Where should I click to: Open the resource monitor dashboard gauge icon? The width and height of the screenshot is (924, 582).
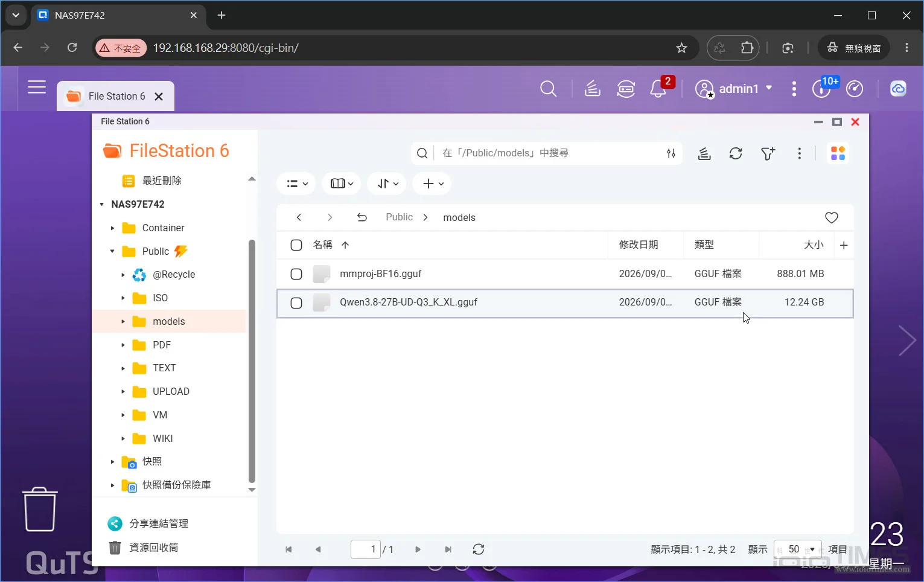pyautogui.click(x=855, y=89)
